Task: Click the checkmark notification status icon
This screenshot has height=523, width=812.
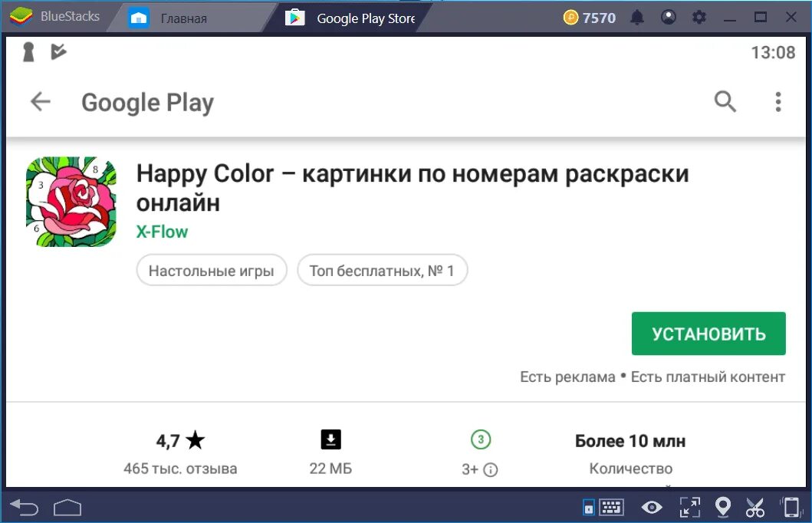Action: coord(58,52)
